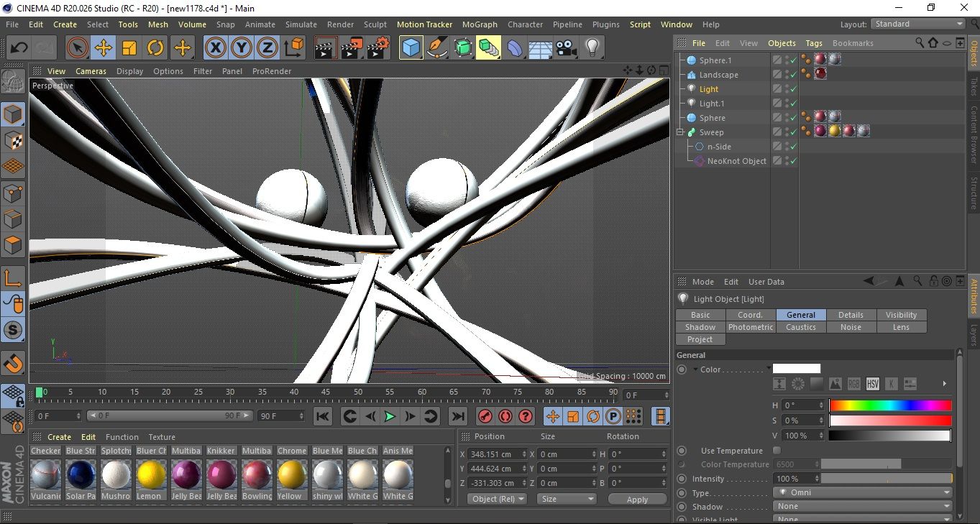This screenshot has width=980, height=524.
Task: Toggle Y-axis lock icon
Action: click(x=242, y=48)
